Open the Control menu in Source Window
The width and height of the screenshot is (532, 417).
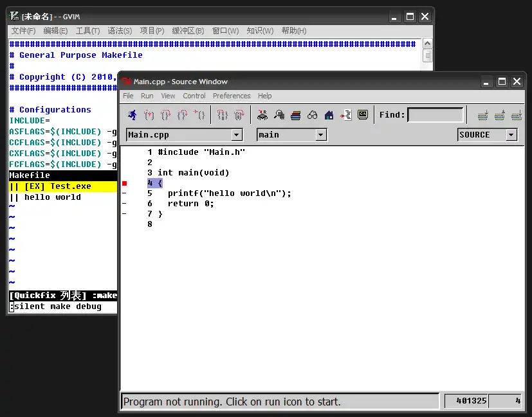(194, 96)
